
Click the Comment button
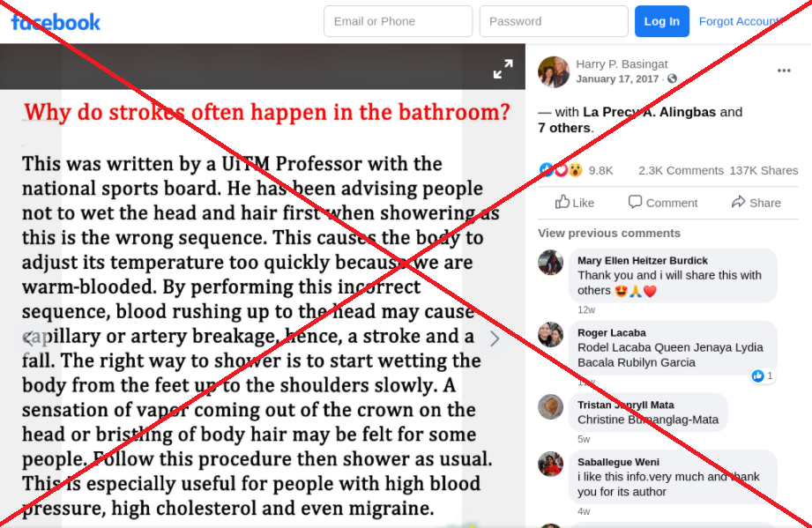[x=663, y=203]
